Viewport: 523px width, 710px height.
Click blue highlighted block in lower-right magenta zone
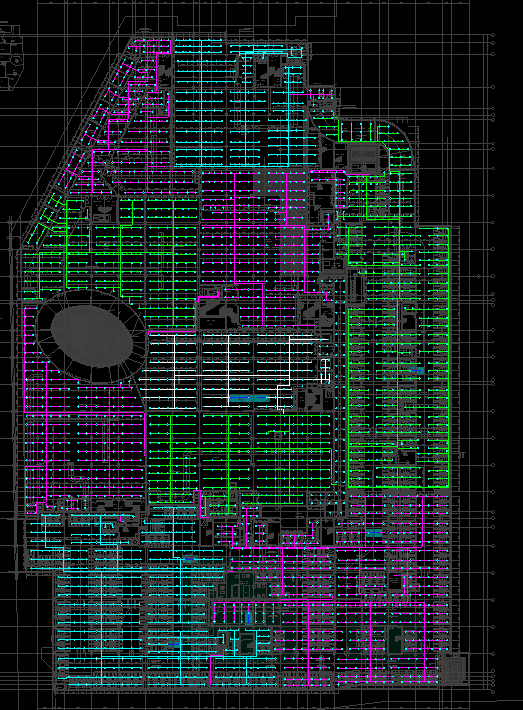click(x=374, y=534)
